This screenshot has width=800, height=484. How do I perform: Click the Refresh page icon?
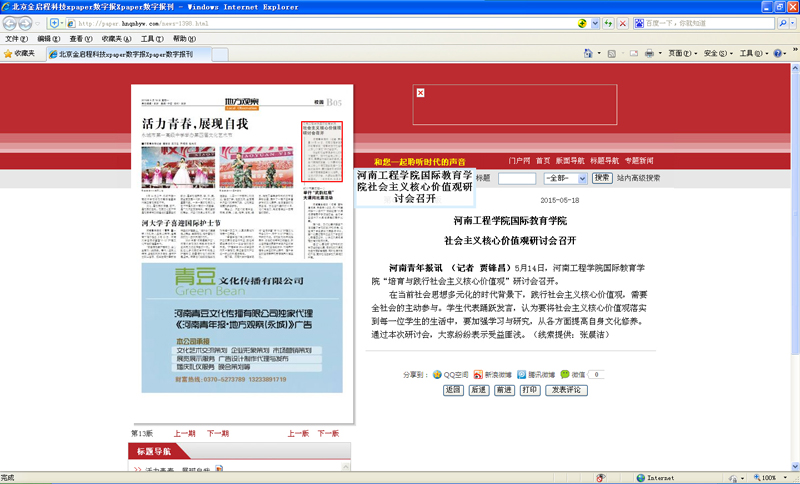[608, 23]
